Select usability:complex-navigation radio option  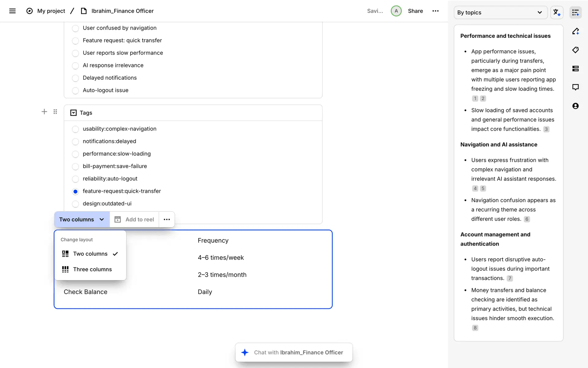pos(75,129)
